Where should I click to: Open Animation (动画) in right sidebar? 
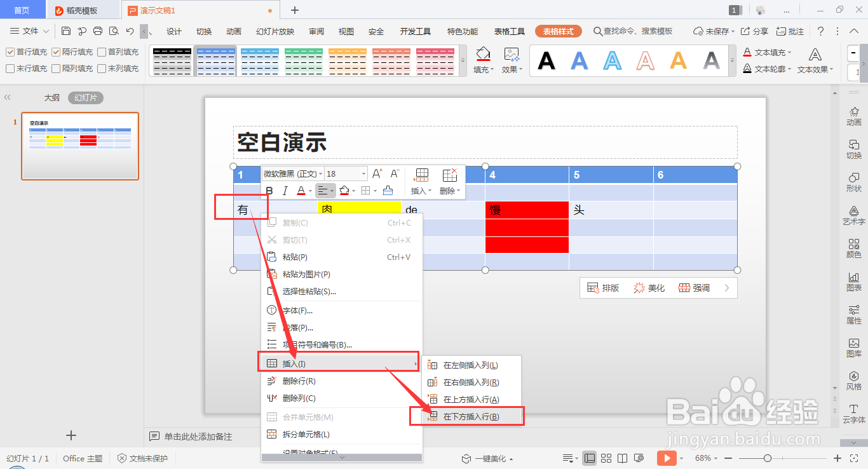tap(854, 116)
